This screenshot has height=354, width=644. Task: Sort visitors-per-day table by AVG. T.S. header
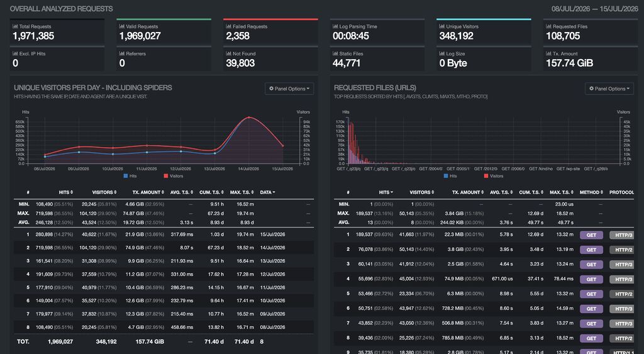point(180,192)
